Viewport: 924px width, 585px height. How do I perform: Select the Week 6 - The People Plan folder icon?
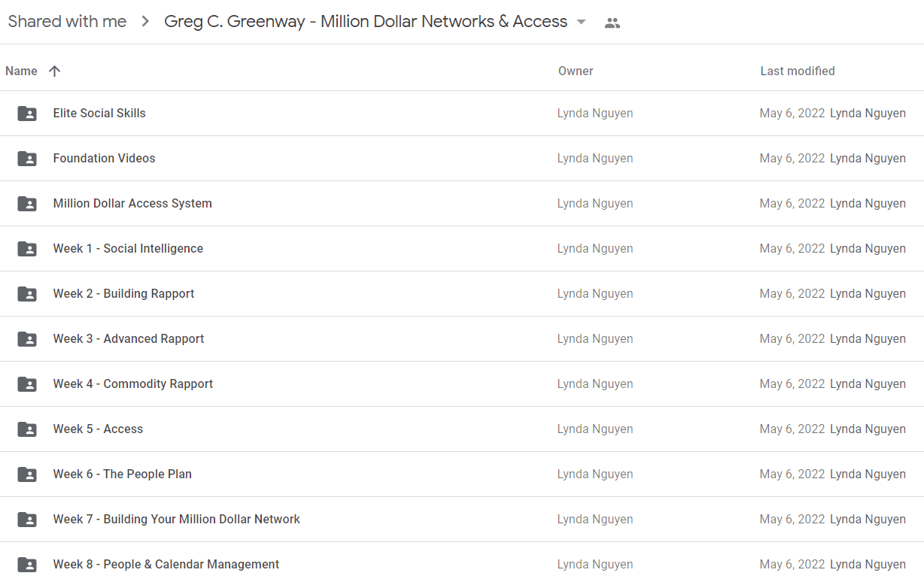(x=27, y=474)
